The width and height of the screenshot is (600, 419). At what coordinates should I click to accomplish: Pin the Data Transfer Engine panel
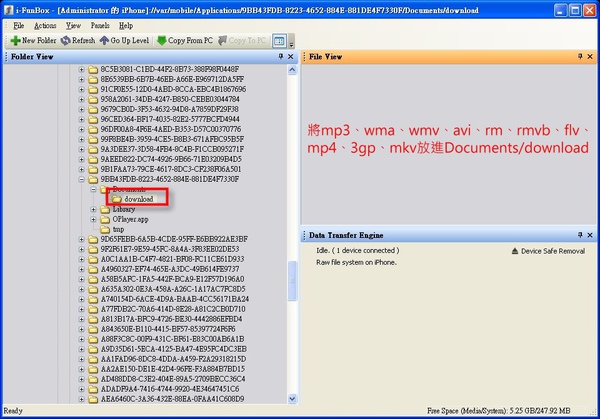click(579, 234)
